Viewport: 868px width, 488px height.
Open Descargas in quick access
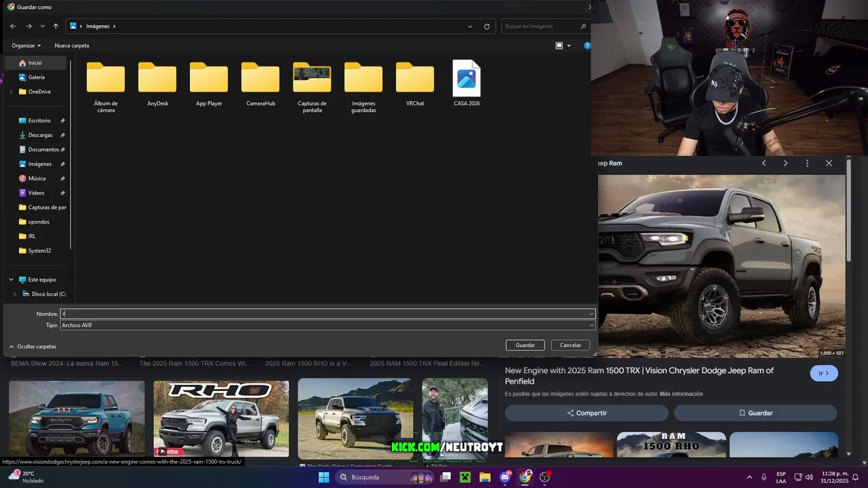[x=39, y=135]
